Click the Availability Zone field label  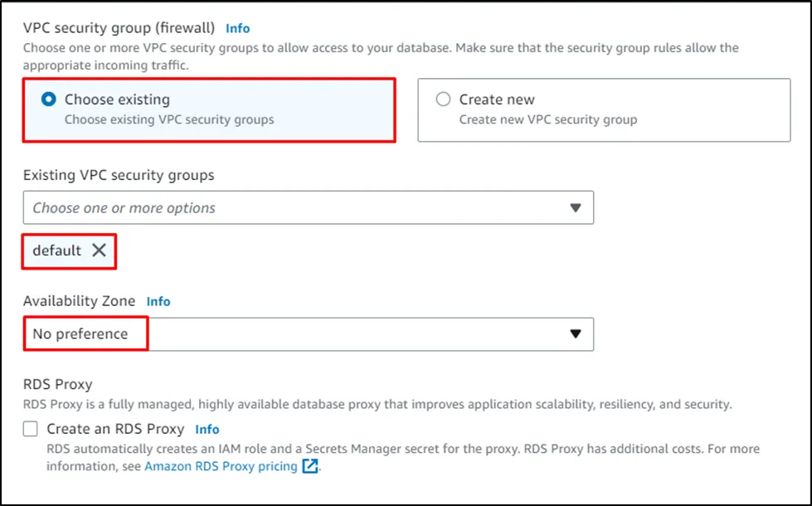click(79, 301)
